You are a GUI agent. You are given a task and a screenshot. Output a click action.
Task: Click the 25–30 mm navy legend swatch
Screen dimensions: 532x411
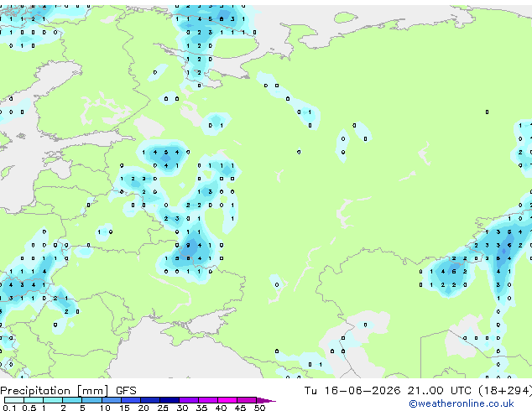[x=169, y=400]
